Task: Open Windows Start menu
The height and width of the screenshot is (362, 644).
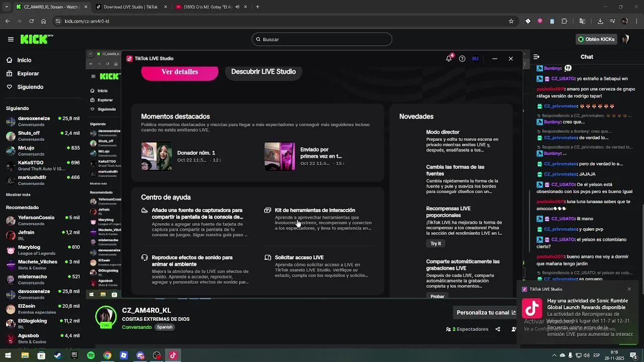Action: [x=8, y=355]
